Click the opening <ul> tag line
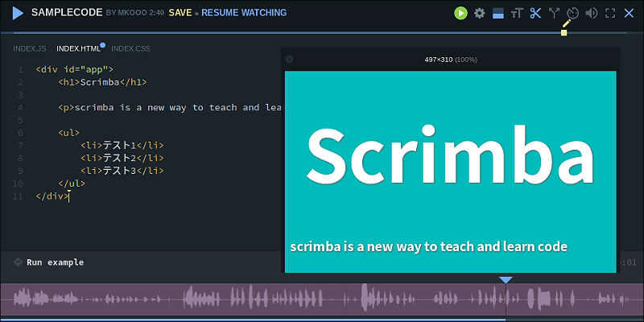644x322 pixels. coord(69,133)
